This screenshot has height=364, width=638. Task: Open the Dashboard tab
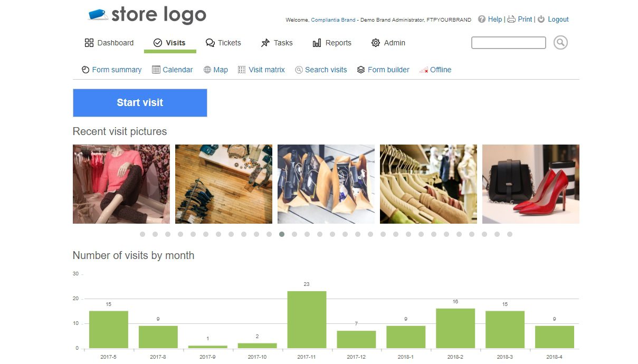point(109,43)
